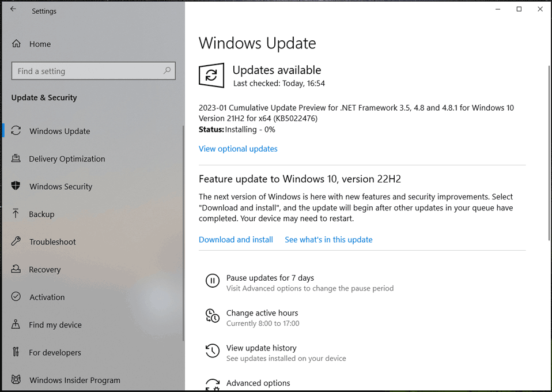The image size is (552, 392).
Task: Click the Updates available refresh icon
Action: tap(211, 76)
